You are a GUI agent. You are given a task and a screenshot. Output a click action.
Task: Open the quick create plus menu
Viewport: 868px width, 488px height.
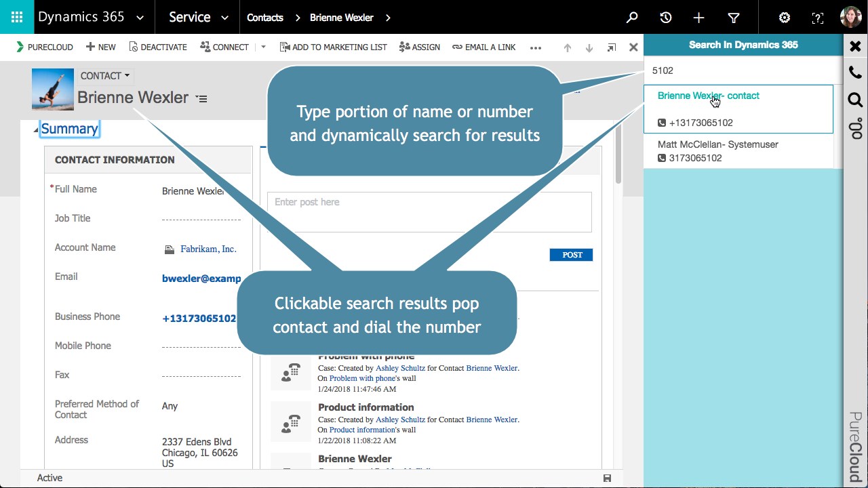pyautogui.click(x=699, y=18)
